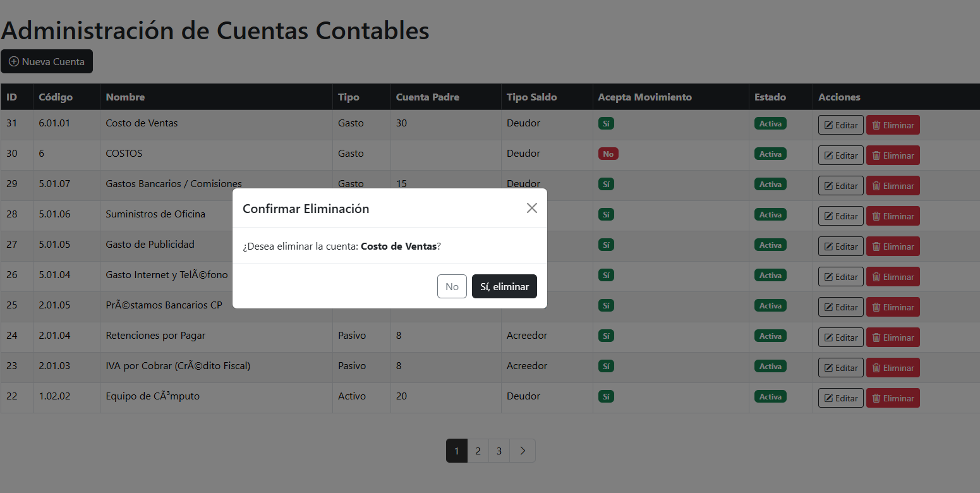Click the plus icon on Nueva Cuenta
The image size is (980, 493).
(x=14, y=61)
